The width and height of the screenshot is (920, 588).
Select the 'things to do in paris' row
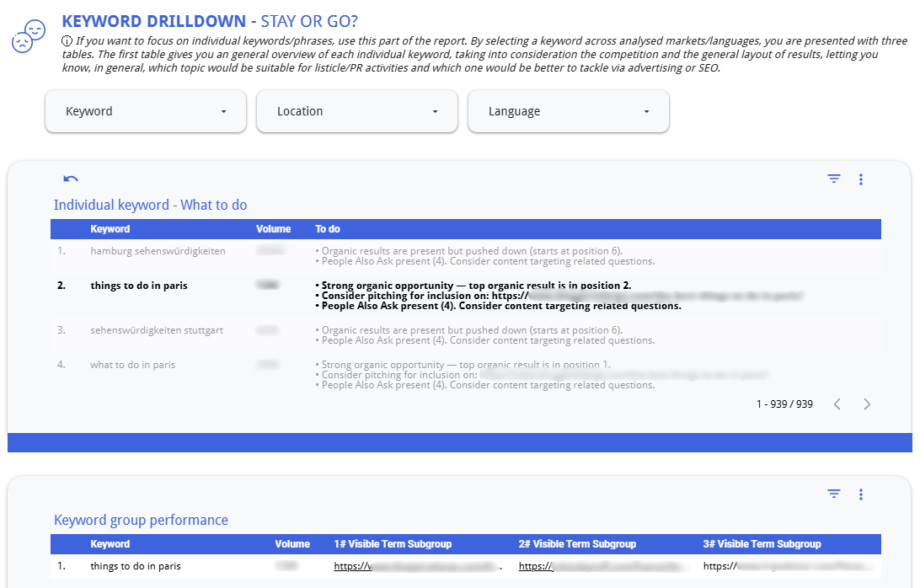click(x=139, y=286)
